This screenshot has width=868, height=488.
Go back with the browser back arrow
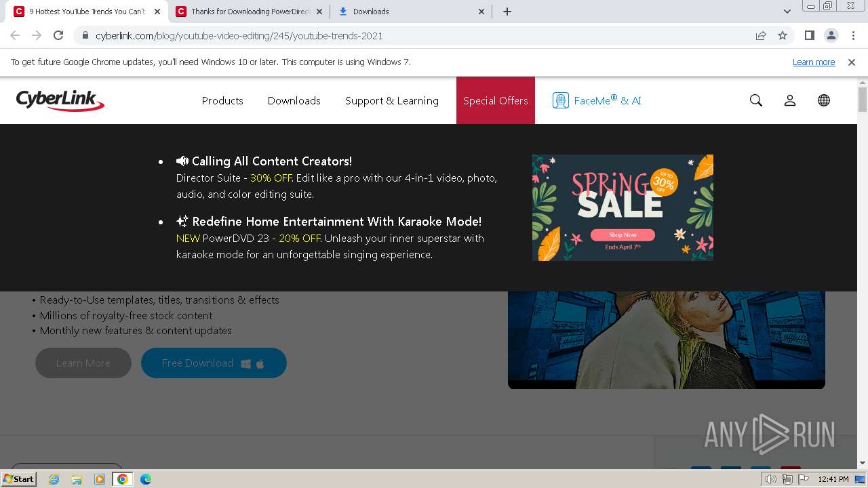point(15,35)
